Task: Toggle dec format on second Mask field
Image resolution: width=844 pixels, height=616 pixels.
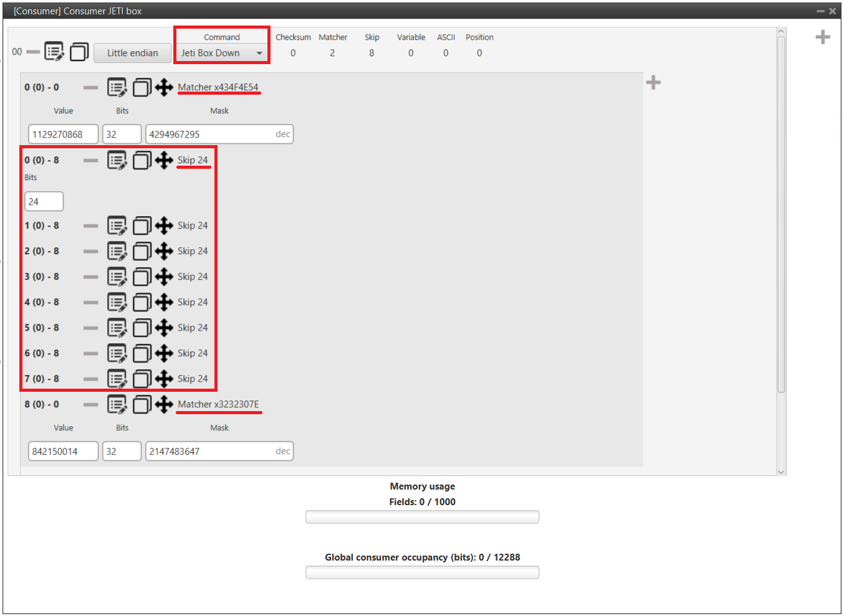Action: pyautogui.click(x=282, y=452)
